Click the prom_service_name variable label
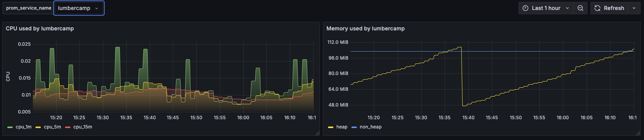Image resolution: width=644 pixels, height=140 pixels. (28, 8)
